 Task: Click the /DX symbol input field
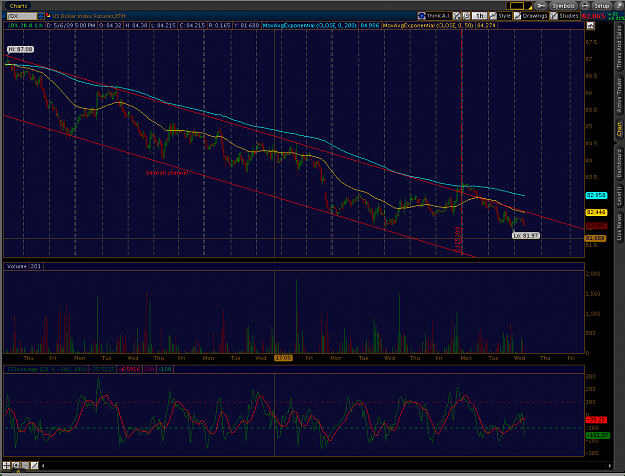22,16
